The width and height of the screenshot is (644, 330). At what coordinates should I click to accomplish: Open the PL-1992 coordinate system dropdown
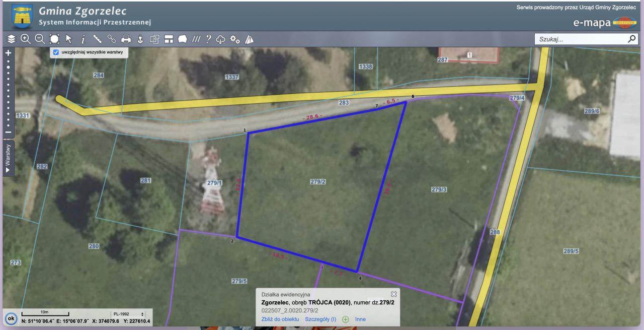click(129, 314)
